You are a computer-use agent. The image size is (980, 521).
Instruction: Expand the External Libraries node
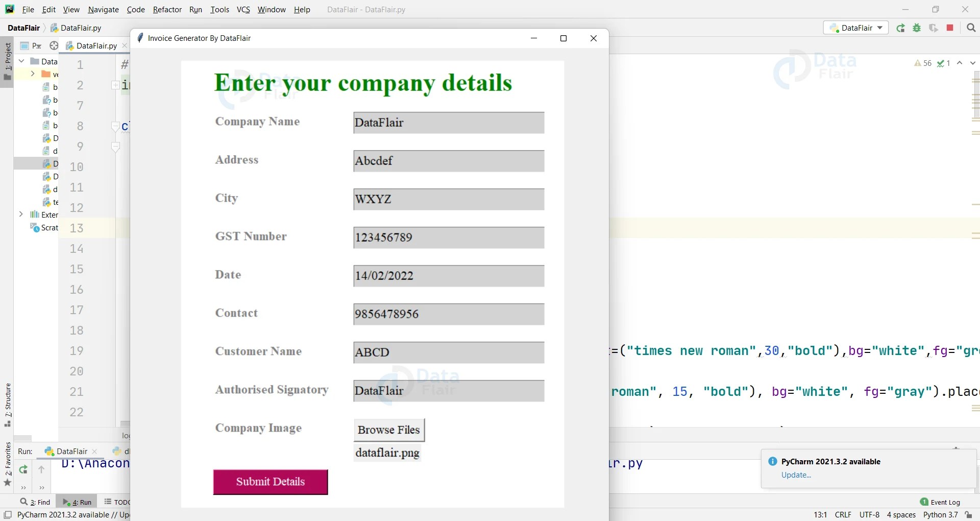click(x=21, y=214)
